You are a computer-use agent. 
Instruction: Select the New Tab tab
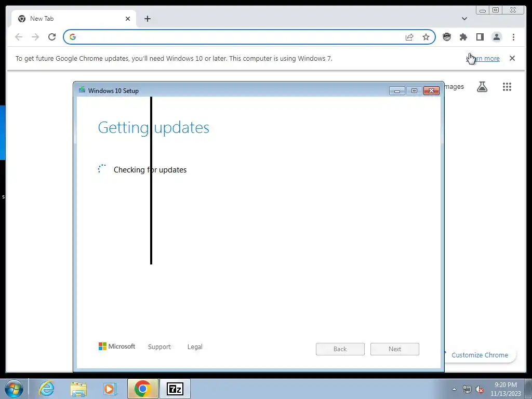(x=74, y=19)
